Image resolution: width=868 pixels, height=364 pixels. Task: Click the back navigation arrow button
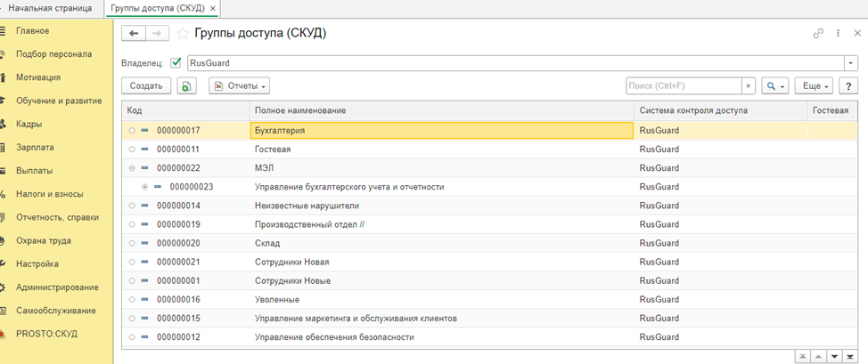135,33
